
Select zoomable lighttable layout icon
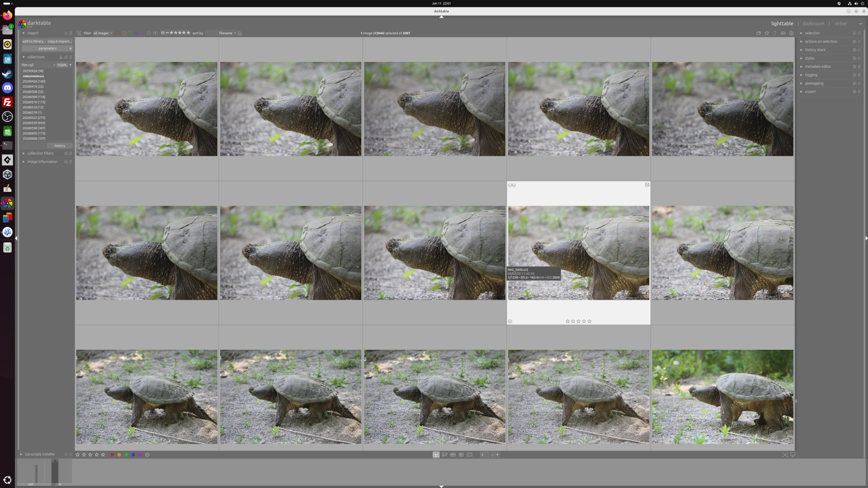tap(444, 455)
